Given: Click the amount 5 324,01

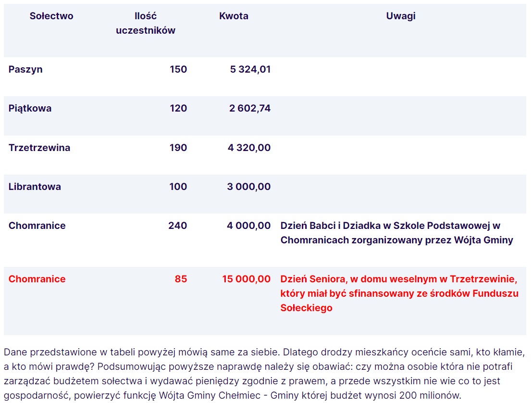Looking at the screenshot, I should click(250, 69).
